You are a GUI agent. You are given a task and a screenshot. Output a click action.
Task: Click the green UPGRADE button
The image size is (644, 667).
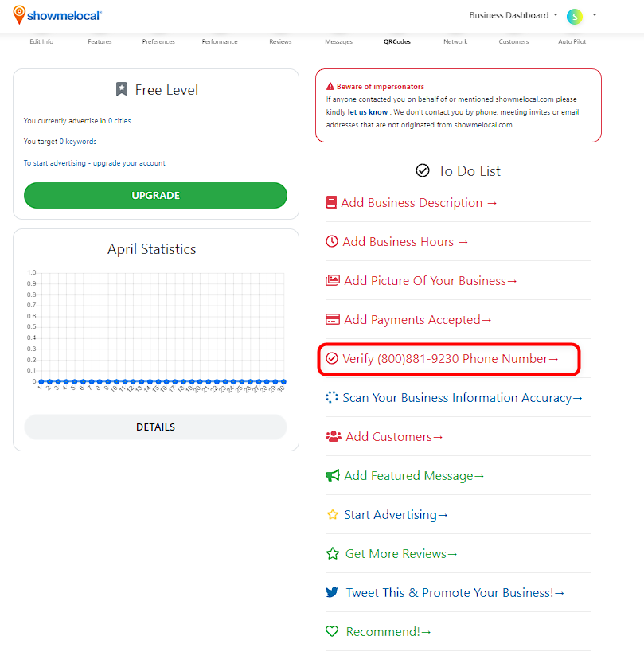pos(156,195)
